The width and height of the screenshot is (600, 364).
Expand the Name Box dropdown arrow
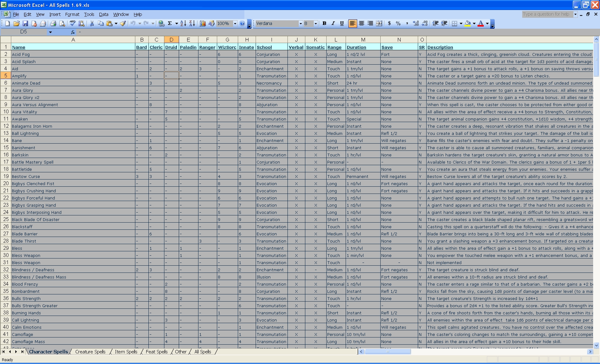coord(50,32)
